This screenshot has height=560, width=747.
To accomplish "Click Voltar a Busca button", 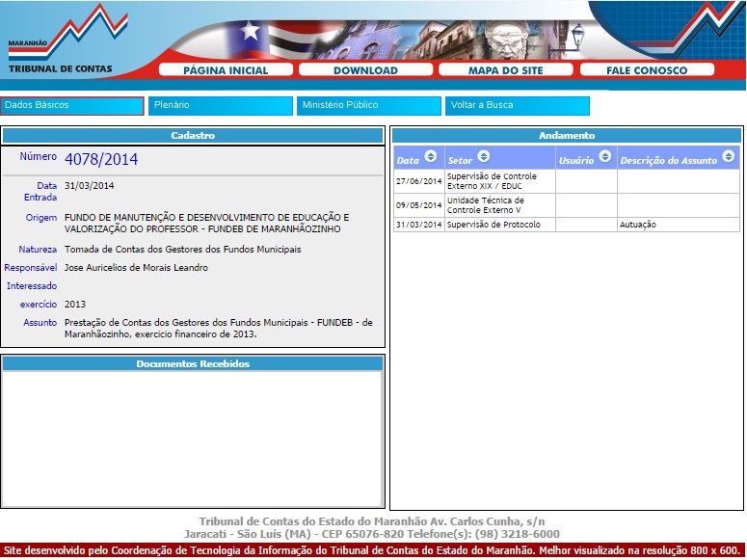I will (518, 106).
